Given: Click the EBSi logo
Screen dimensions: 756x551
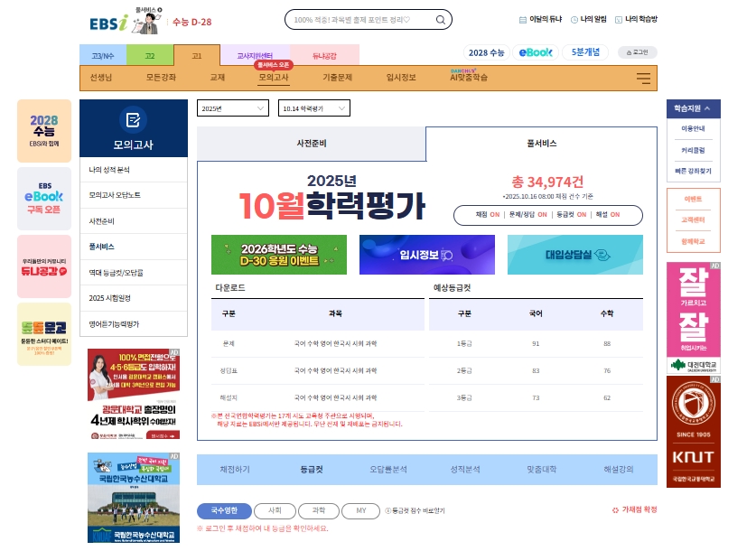Looking at the screenshot, I should 109,23.
